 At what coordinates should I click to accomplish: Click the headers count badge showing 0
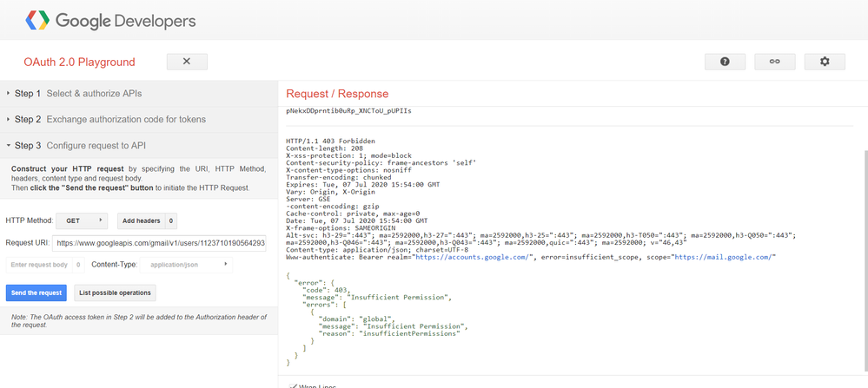(x=171, y=220)
